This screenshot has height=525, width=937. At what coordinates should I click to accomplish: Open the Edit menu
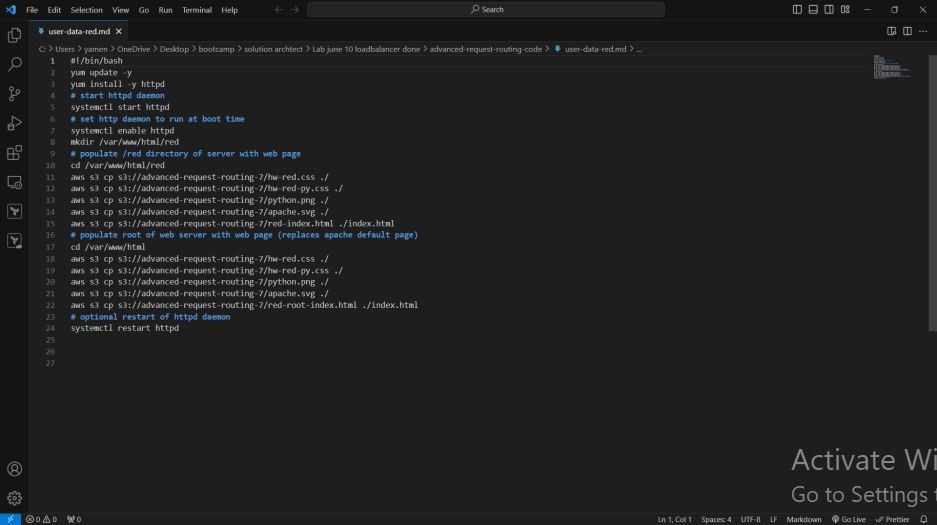click(x=54, y=10)
